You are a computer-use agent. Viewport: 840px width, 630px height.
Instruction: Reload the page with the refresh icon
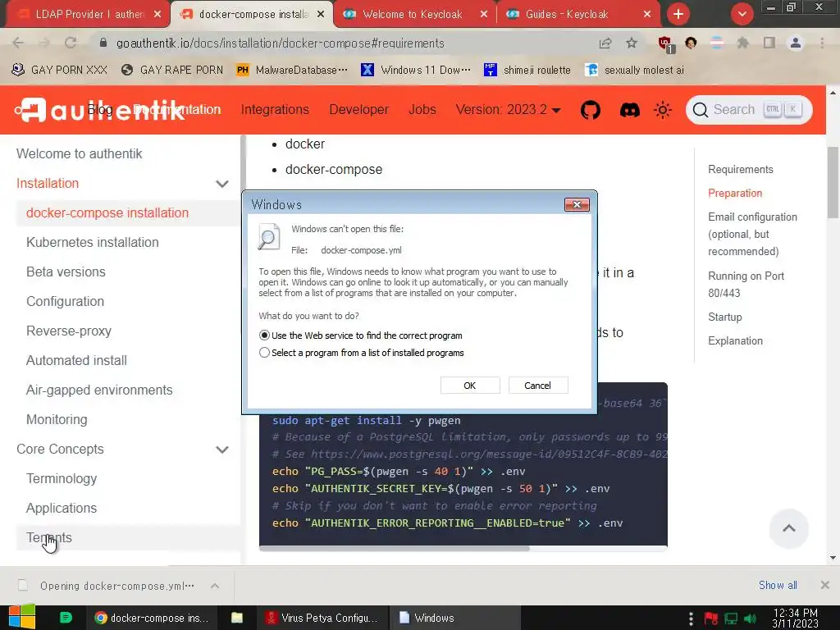click(x=71, y=43)
